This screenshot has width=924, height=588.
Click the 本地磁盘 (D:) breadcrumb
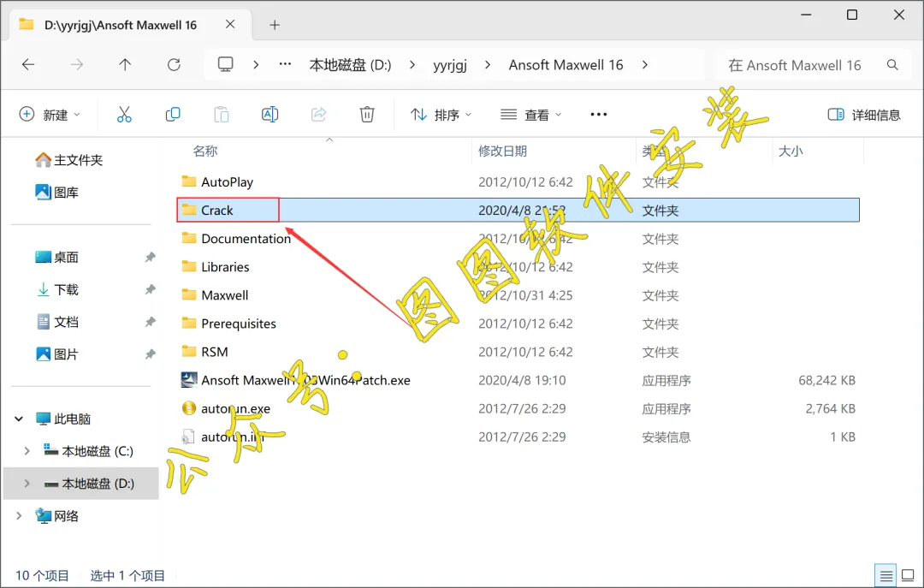(350, 65)
